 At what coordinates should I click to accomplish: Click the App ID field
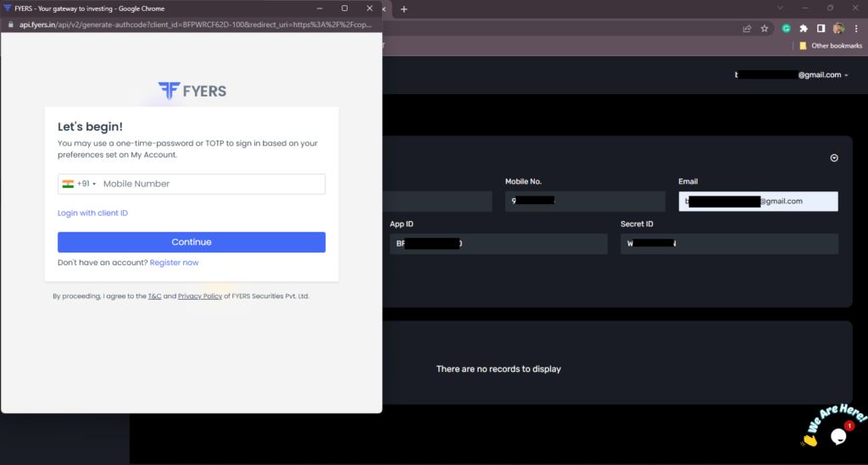pos(498,244)
